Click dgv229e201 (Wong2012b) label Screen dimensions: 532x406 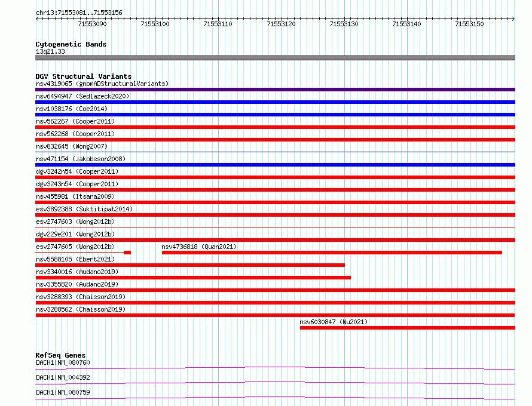75,234
